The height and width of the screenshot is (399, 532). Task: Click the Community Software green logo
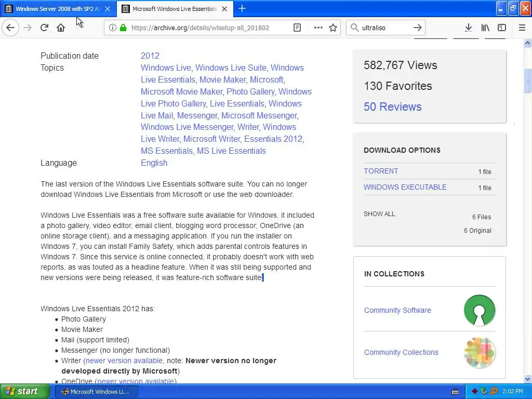click(x=480, y=310)
